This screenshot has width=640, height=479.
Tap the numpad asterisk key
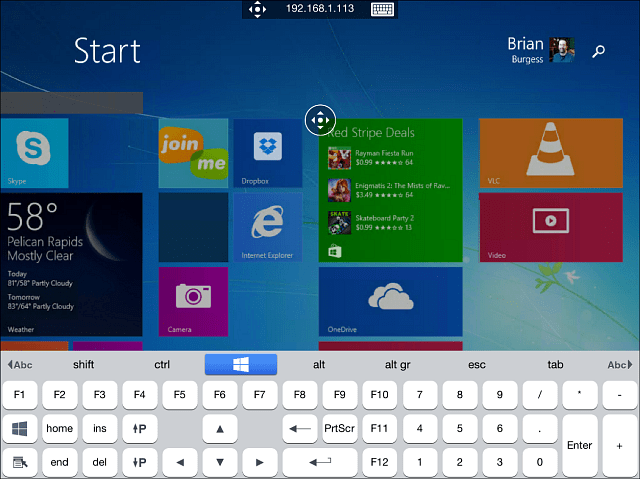580,395
